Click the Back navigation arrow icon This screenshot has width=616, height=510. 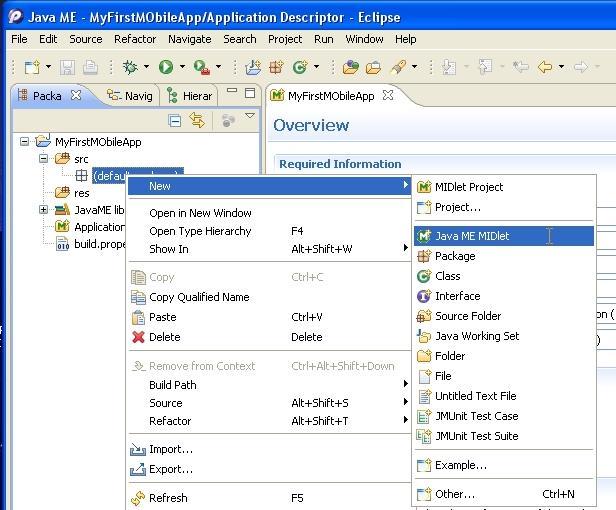pyautogui.click(x=545, y=67)
